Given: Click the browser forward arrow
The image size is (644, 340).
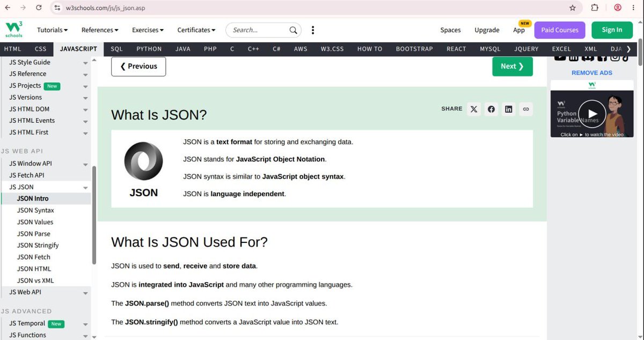Looking at the screenshot, I should click(23, 8).
